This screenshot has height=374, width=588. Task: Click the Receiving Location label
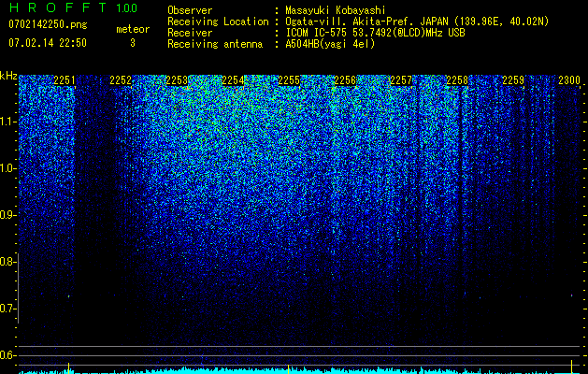218,22
